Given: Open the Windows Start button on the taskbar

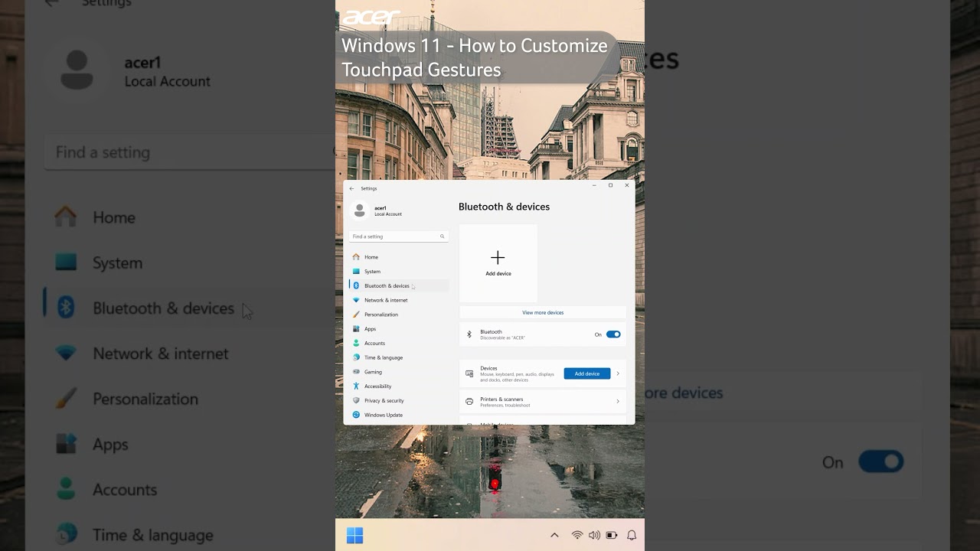Looking at the screenshot, I should [354, 535].
